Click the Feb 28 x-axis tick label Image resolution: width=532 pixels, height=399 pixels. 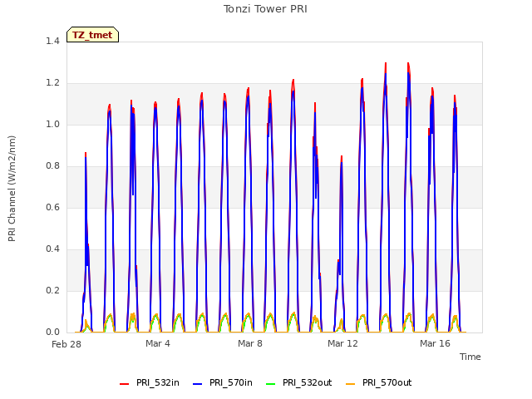point(66,344)
